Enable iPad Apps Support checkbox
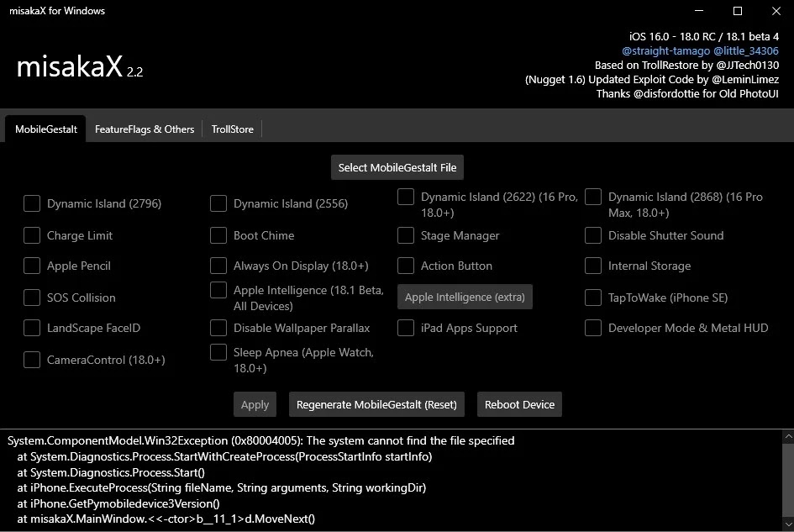 pyautogui.click(x=406, y=329)
